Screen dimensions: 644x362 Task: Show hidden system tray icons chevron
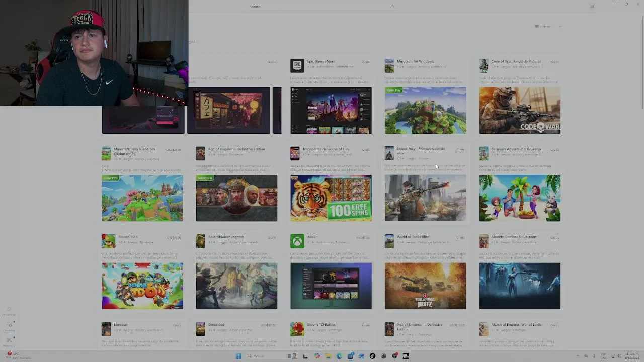(578, 356)
